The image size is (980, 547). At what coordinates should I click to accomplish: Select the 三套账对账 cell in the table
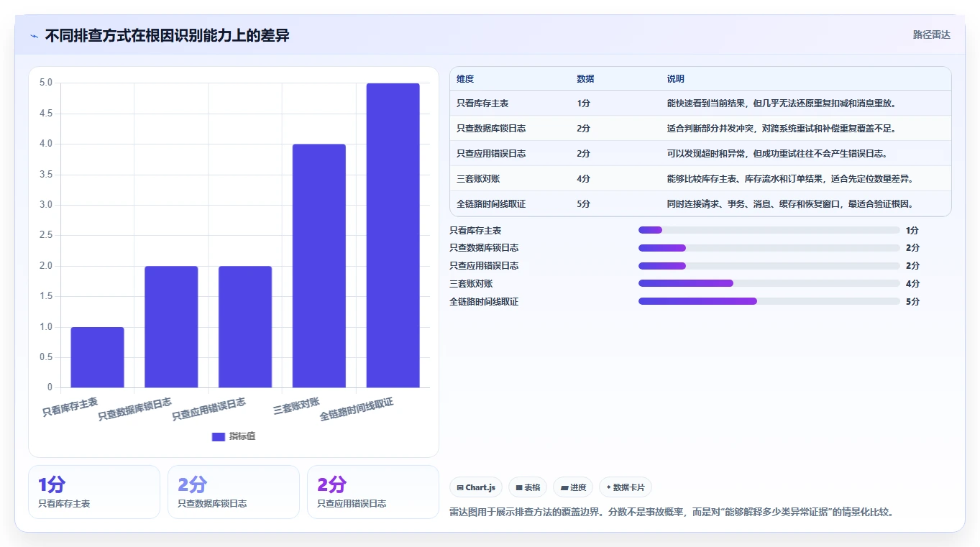click(478, 179)
